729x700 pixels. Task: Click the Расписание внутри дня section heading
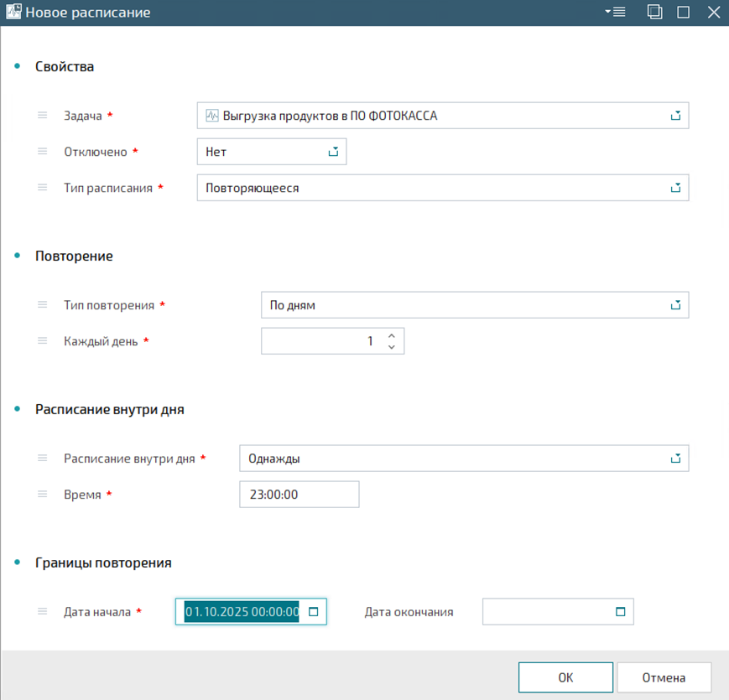tap(110, 409)
